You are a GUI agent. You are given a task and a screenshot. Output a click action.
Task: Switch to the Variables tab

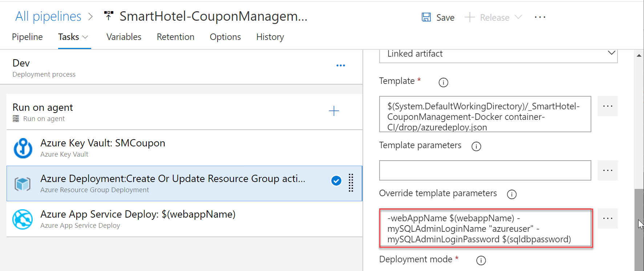point(124,37)
